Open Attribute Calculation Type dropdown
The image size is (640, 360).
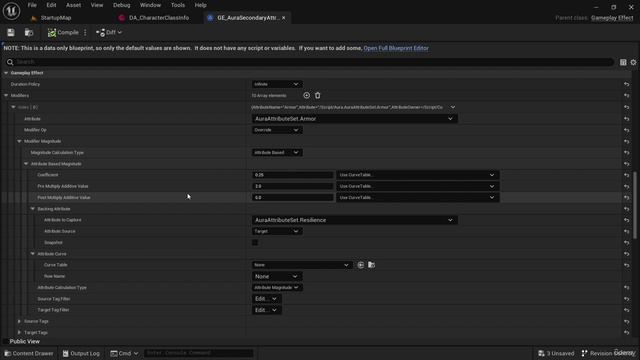[x=277, y=287]
